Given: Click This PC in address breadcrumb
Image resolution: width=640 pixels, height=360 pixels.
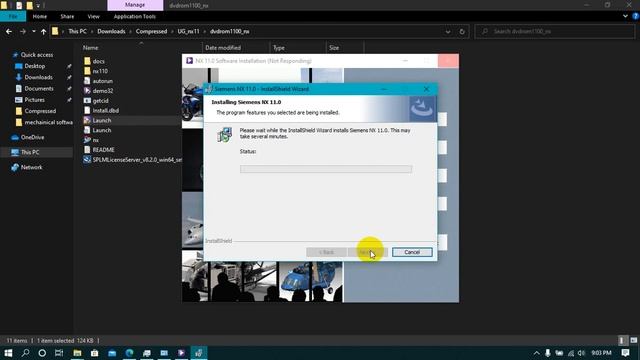Looking at the screenshot, I should pyautogui.click(x=78, y=31).
